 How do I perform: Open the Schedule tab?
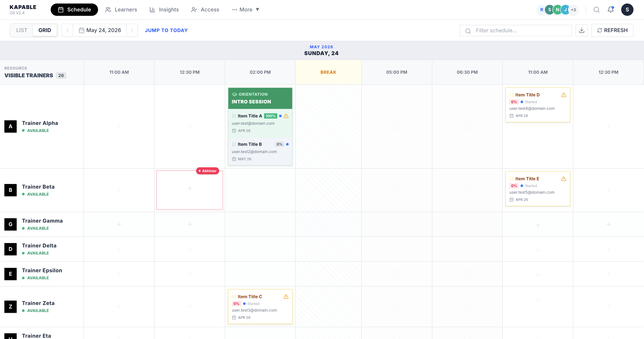pos(74,9)
